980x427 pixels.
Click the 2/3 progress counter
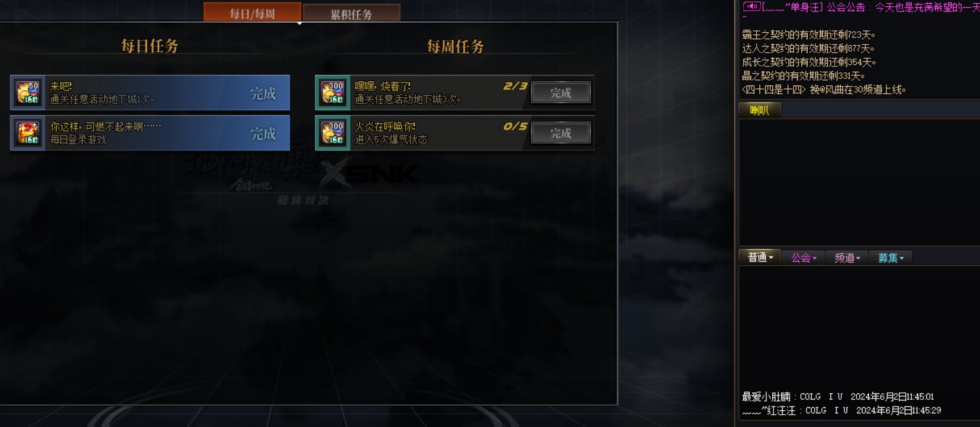[x=515, y=86]
